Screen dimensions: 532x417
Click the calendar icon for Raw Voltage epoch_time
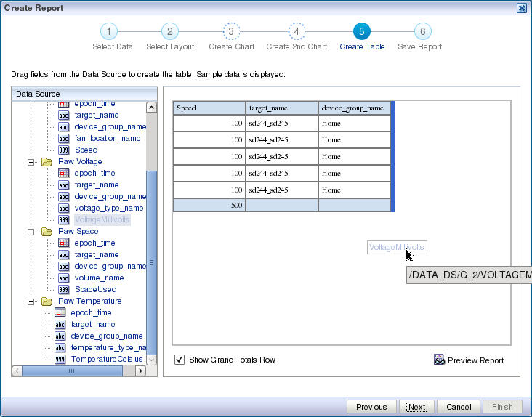[64, 173]
